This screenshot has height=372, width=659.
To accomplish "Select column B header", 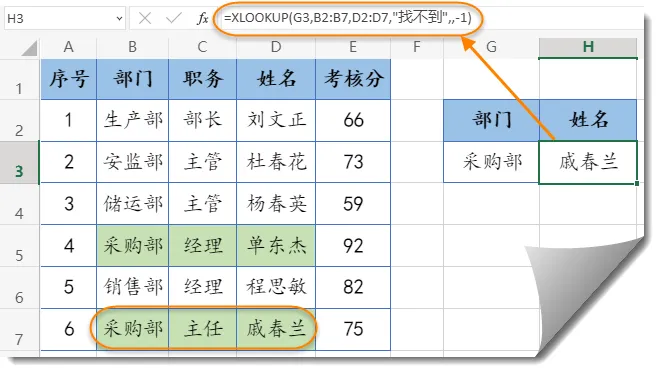I will 132,47.
